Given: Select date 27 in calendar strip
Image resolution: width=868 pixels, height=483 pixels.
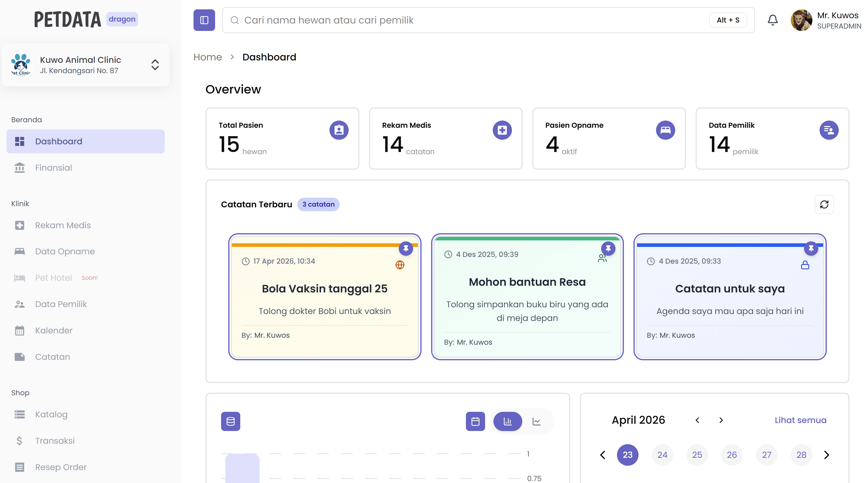Looking at the screenshot, I should 767,455.
